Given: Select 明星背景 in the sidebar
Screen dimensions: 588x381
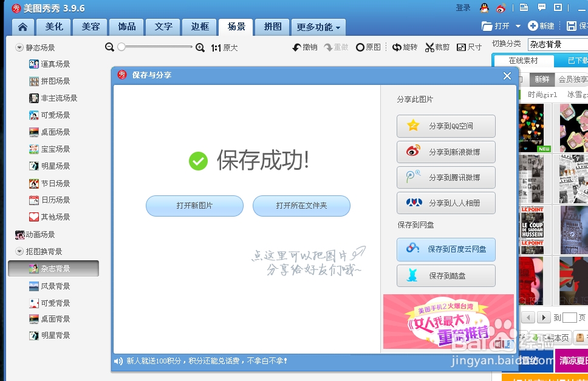Looking at the screenshot, I should click(49, 335).
